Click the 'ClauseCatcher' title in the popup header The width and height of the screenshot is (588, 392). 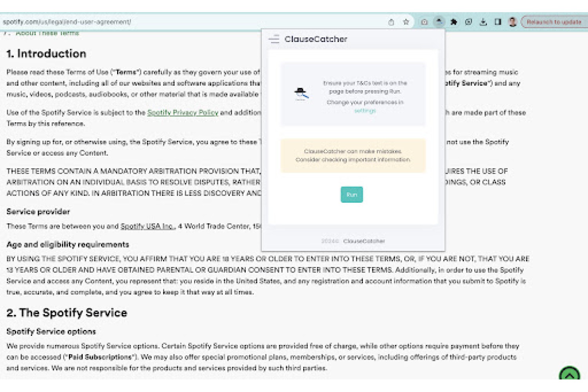click(x=316, y=39)
